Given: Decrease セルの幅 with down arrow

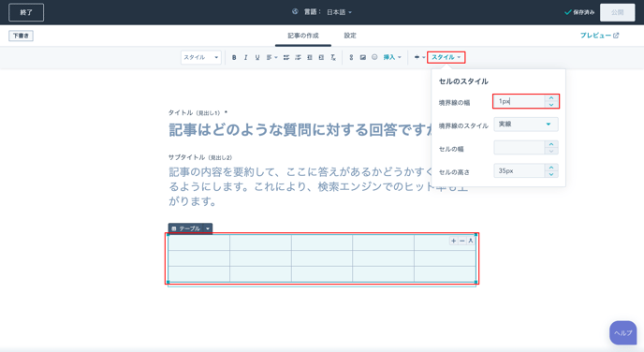Looking at the screenshot, I should coord(551,151).
